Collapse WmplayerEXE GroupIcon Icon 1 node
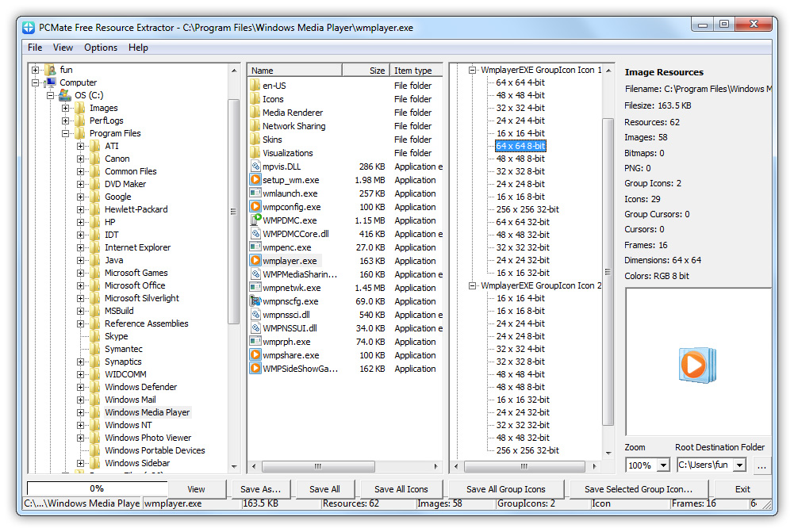Screen dimensions: 794x532 click(473, 70)
